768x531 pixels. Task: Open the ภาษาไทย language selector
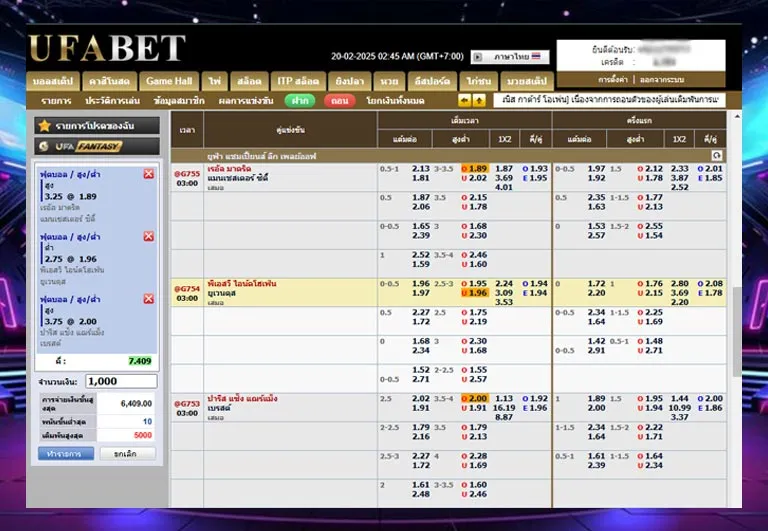click(x=510, y=57)
